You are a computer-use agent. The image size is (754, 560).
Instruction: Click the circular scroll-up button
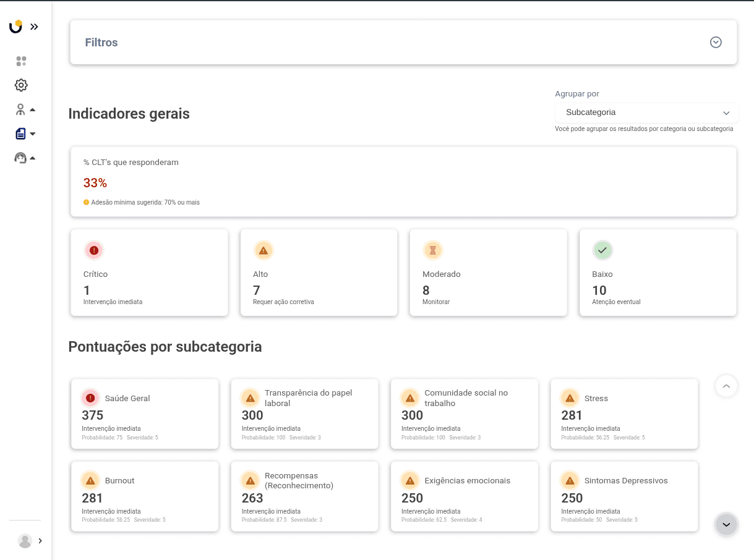pos(726,386)
